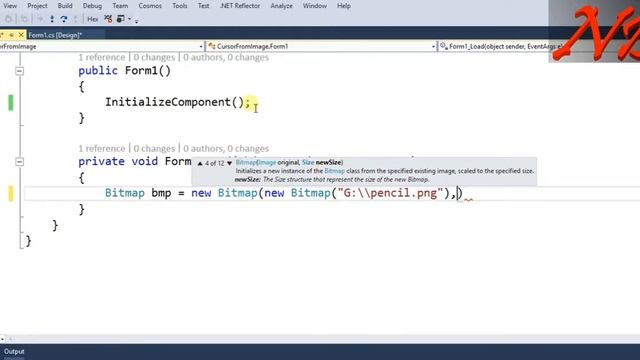Click 'public Form1()' constructor declaration

[124, 71]
